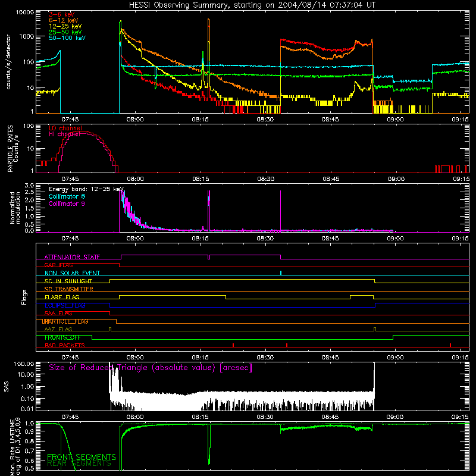Click the SC_TRANSMITTER flag label
476x476 pixels.
point(69,289)
